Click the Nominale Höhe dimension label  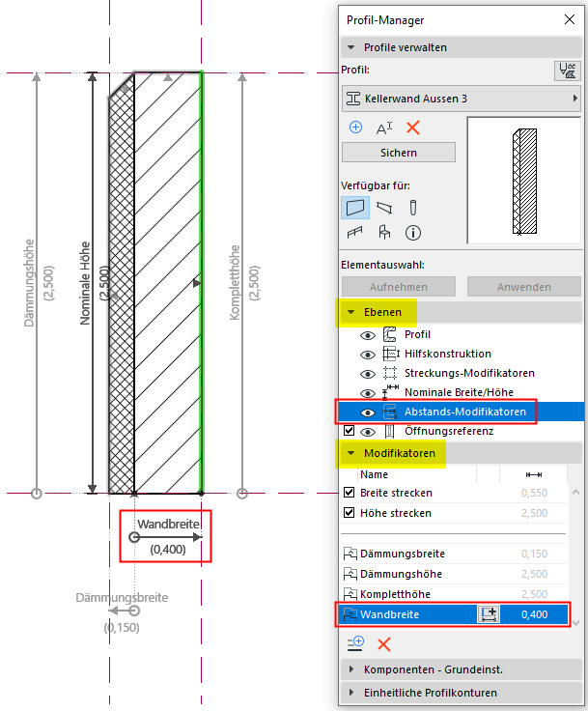(x=85, y=283)
